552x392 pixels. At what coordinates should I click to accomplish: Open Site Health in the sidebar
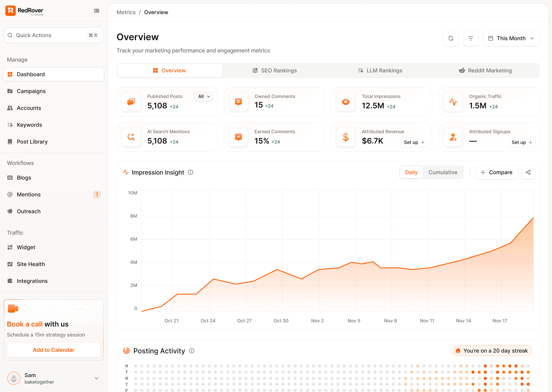point(31,264)
